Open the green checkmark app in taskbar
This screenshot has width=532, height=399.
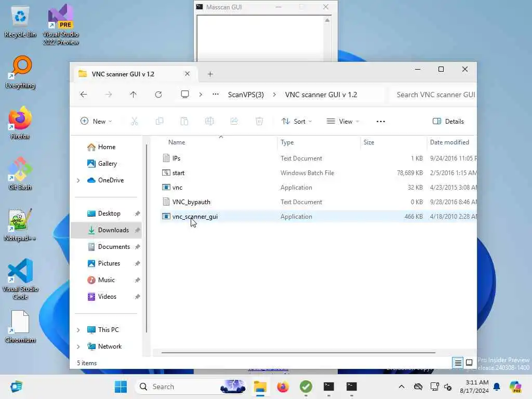[306, 387]
